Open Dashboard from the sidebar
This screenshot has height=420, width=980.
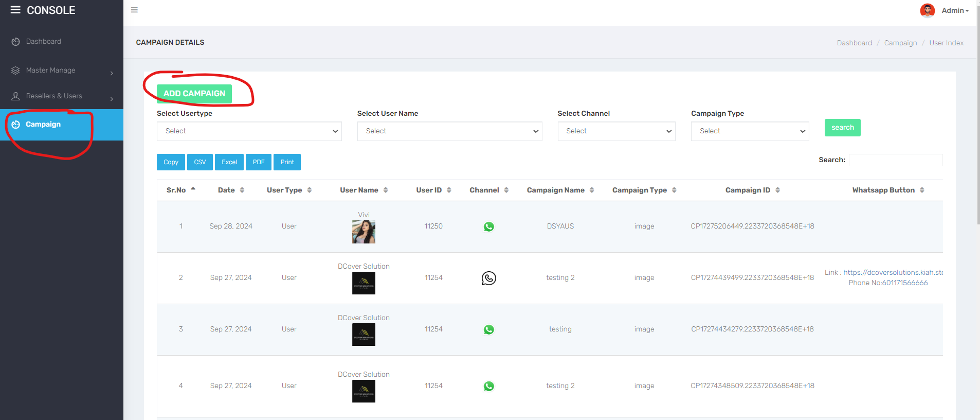click(x=43, y=42)
